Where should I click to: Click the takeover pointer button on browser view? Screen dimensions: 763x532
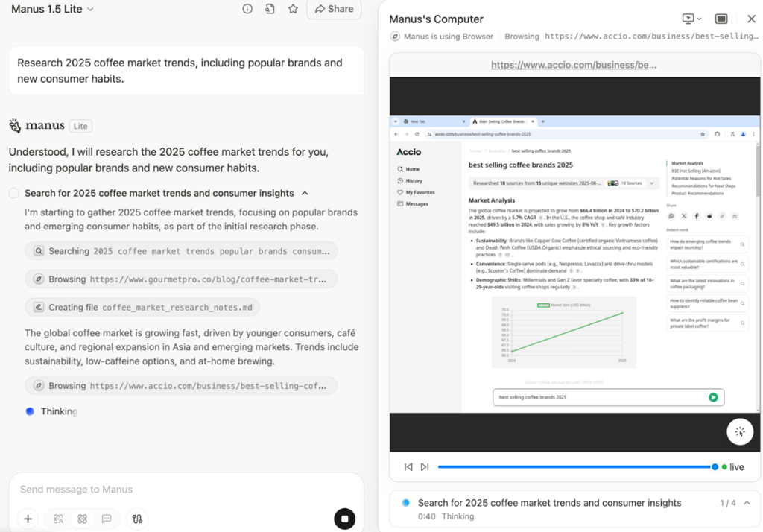[x=740, y=431]
